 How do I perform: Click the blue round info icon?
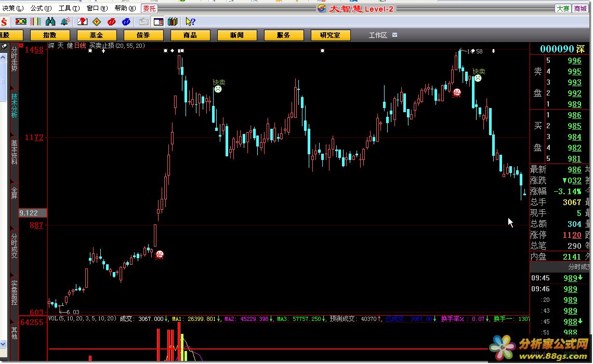pyautogui.click(x=126, y=22)
